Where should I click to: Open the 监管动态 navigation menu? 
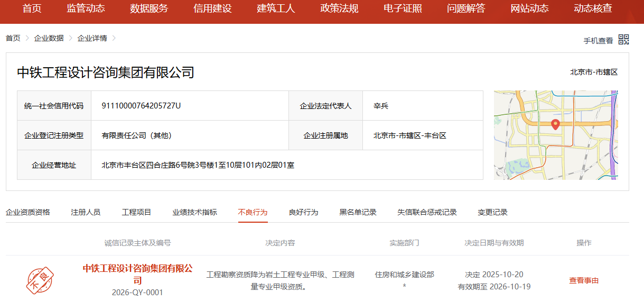[86, 8]
